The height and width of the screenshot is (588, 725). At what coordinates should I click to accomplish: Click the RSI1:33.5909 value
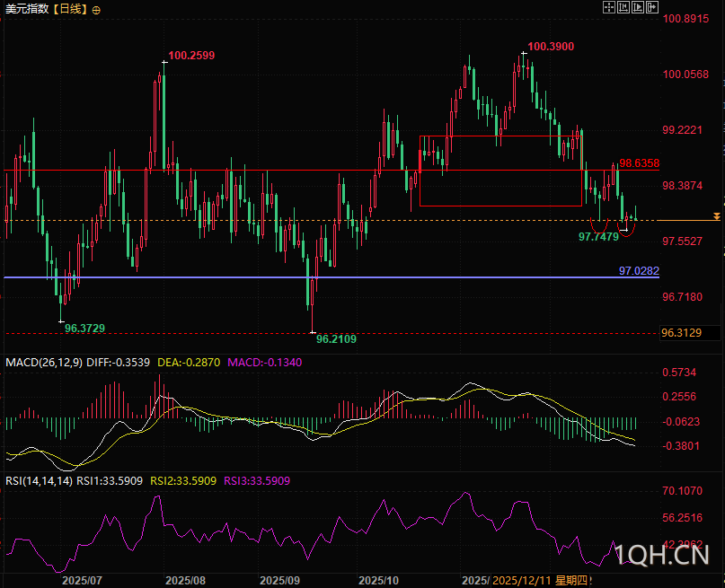point(109,481)
